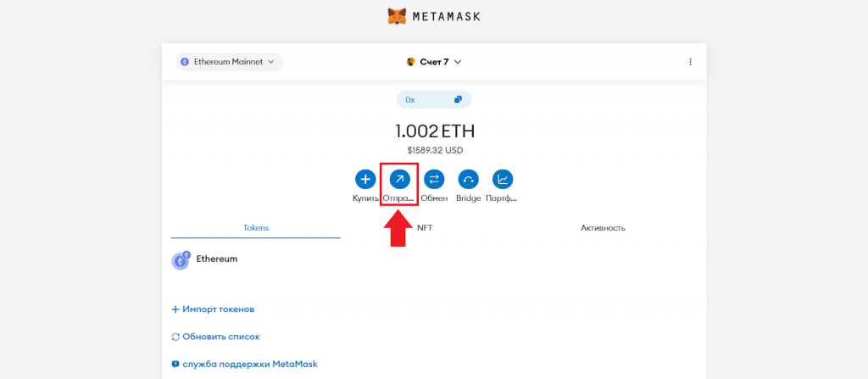The height and width of the screenshot is (379, 868).
Task: Click the Счет 7 account avatar icon
Action: (410, 62)
